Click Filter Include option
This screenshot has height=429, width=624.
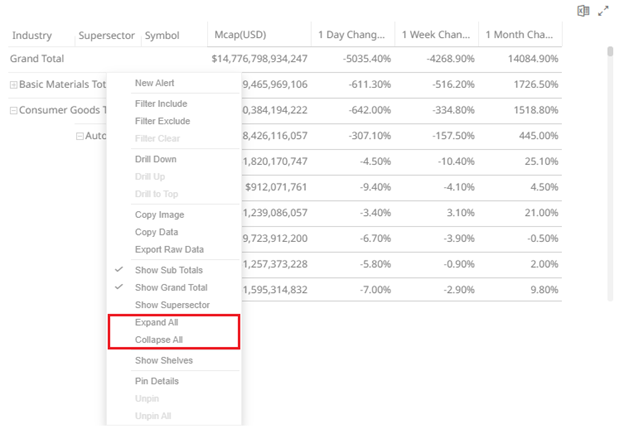click(x=161, y=104)
